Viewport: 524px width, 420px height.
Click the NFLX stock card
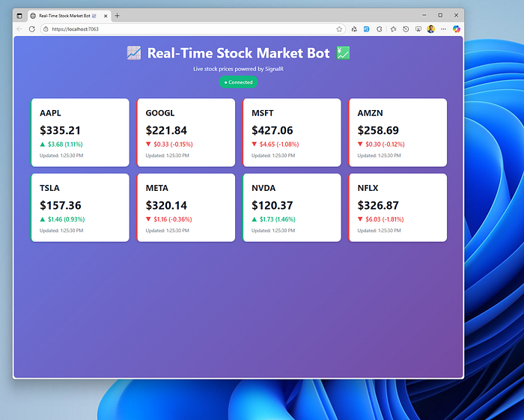397,207
